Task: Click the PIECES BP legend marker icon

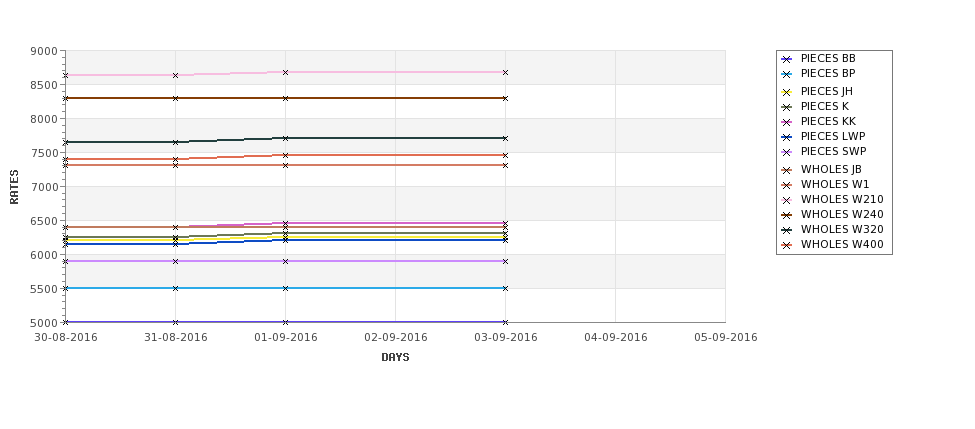Action: pyautogui.click(x=787, y=74)
